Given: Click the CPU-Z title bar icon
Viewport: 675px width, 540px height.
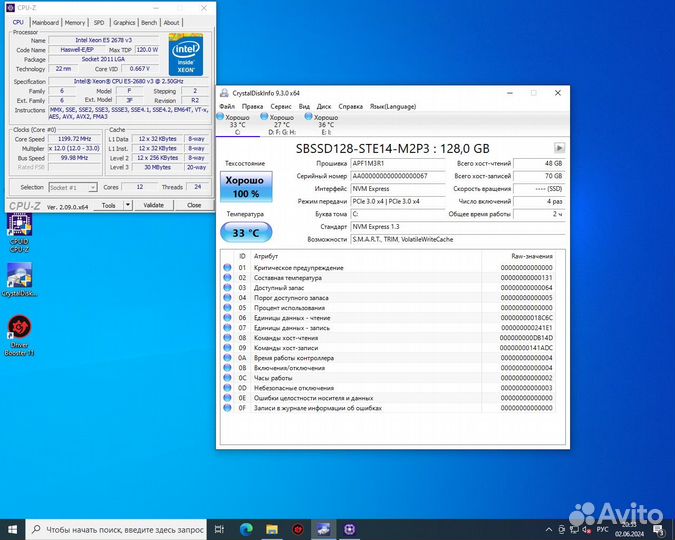Looking at the screenshot, I should pos(10,8).
